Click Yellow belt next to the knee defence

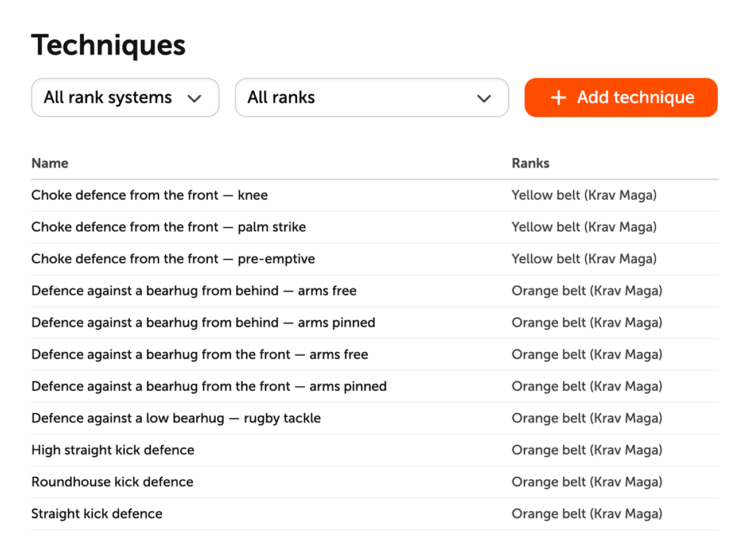[583, 195]
